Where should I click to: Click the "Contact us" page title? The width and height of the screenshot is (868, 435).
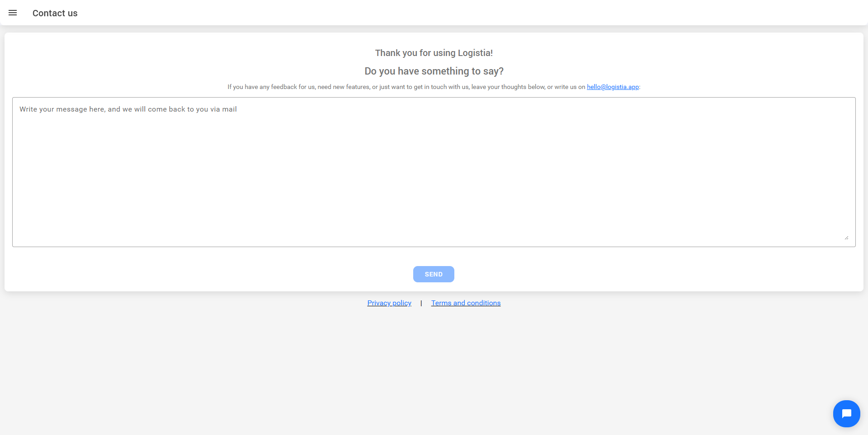click(55, 13)
